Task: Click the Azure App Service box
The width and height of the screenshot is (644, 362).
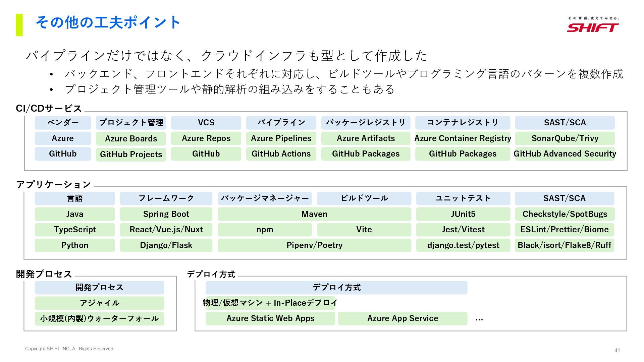Action: coord(402,318)
